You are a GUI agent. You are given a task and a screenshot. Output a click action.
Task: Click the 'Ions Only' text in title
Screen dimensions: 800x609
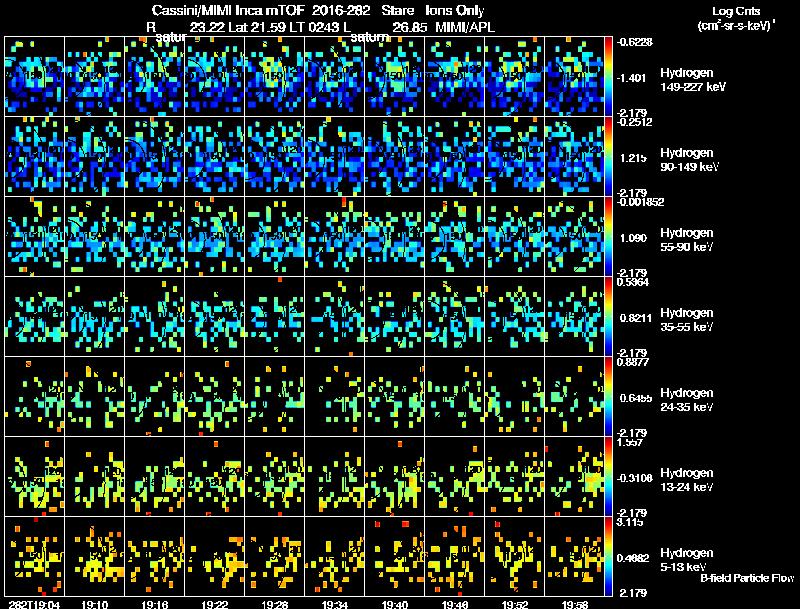pos(454,11)
